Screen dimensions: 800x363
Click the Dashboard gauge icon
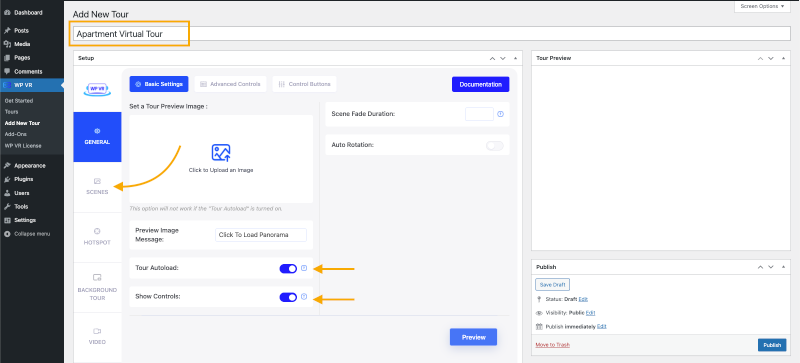pos(7,12)
